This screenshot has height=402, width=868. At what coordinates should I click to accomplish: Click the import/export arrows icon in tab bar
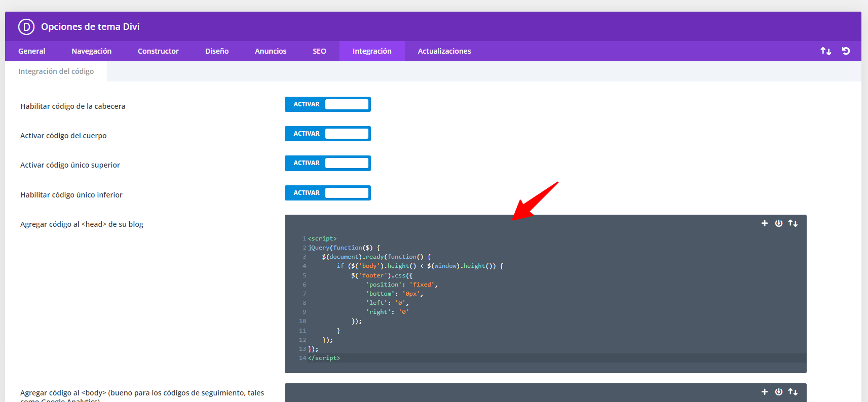tap(826, 51)
